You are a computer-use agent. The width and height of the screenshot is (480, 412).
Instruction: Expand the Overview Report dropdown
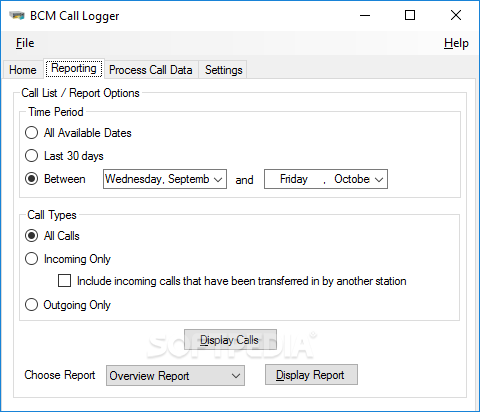pyautogui.click(x=175, y=376)
